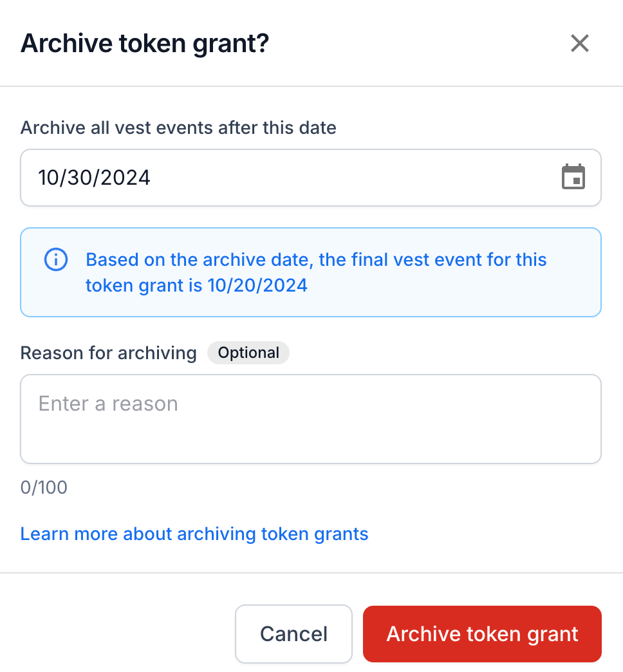
Task: Cancel archiving the token grant
Action: tap(293, 634)
